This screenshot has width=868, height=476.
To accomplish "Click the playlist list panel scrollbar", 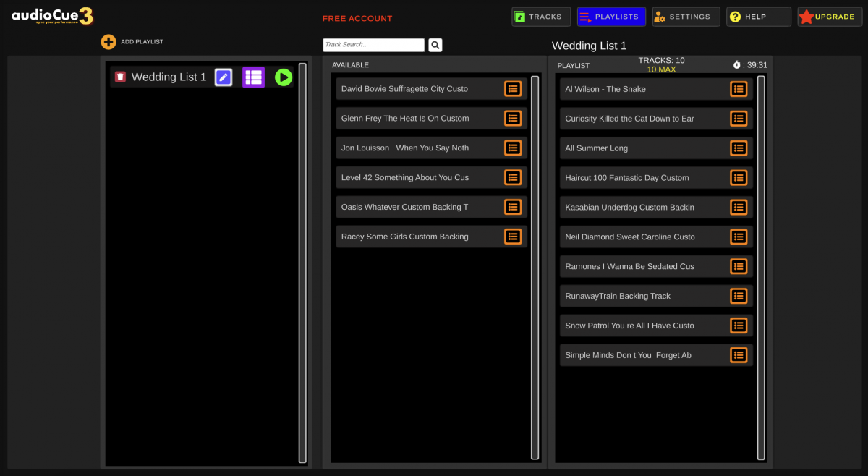I will (x=302, y=263).
